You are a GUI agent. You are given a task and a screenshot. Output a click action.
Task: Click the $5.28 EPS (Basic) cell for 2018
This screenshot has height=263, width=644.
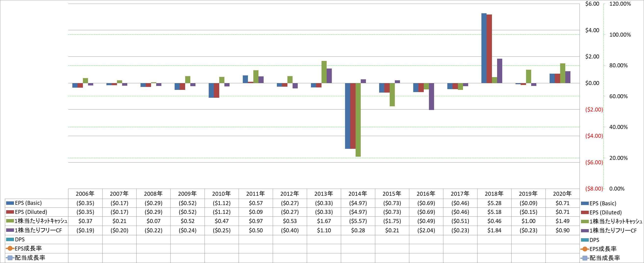[x=494, y=203]
